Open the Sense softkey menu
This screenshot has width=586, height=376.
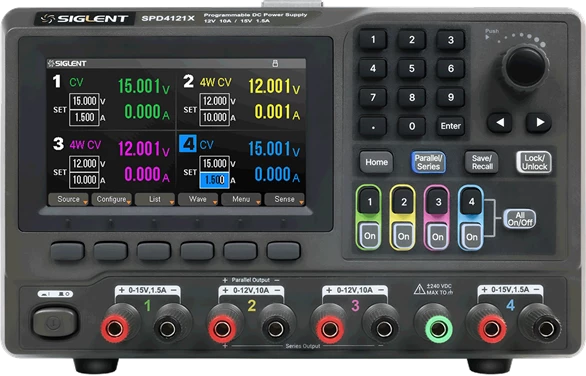[284, 199]
